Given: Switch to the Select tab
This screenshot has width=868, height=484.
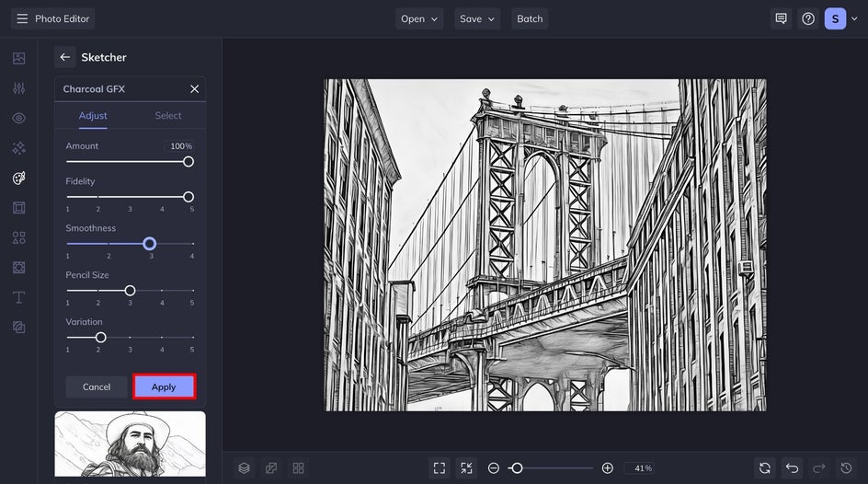Looking at the screenshot, I should click(167, 116).
